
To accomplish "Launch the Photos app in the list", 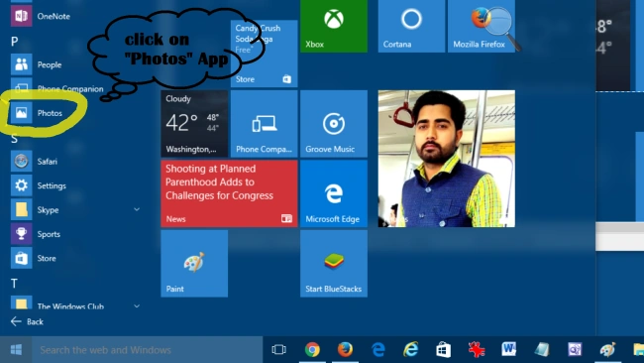I will click(x=36, y=113).
